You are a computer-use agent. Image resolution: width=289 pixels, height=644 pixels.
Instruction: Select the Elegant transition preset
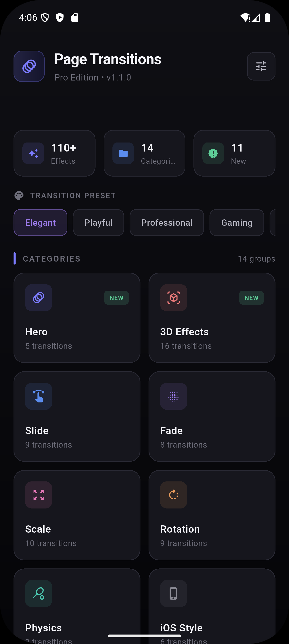(x=41, y=223)
